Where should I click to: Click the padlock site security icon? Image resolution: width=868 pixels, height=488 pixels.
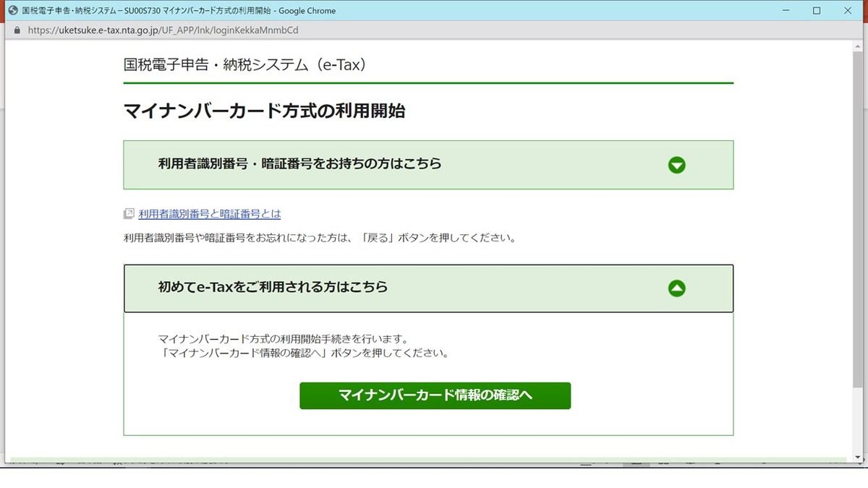[x=18, y=30]
